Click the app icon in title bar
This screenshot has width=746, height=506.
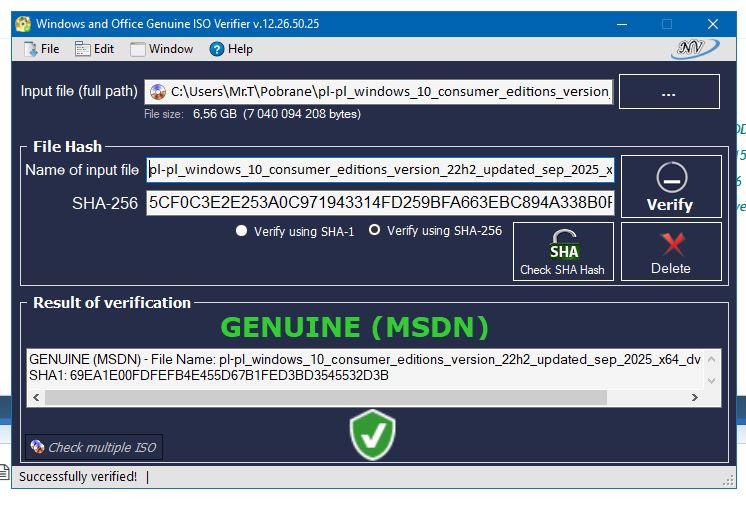pyautogui.click(x=23, y=24)
